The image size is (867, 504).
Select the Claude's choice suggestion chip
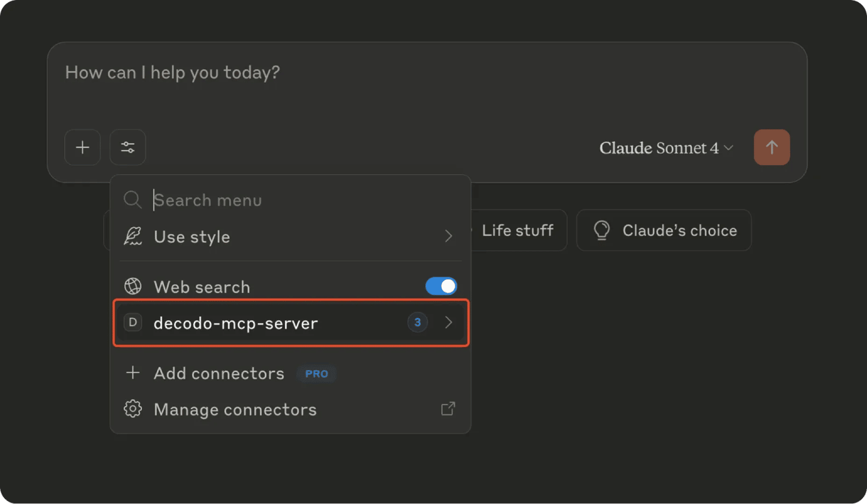(664, 230)
